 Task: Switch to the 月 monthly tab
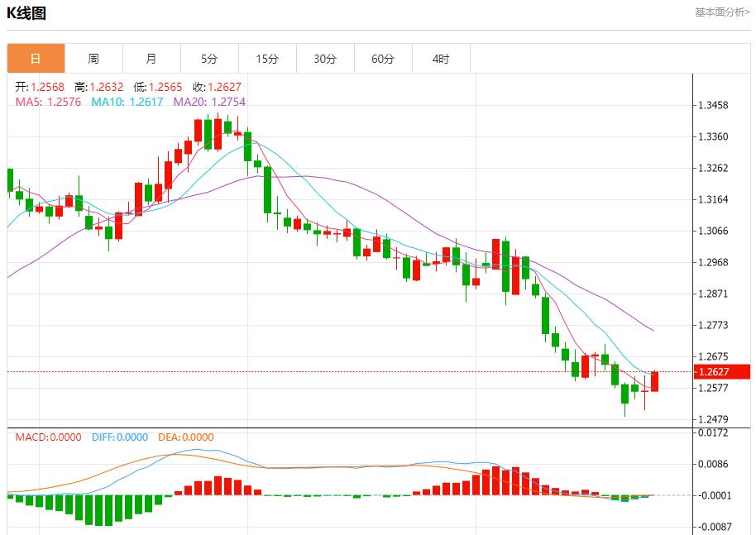click(x=151, y=59)
